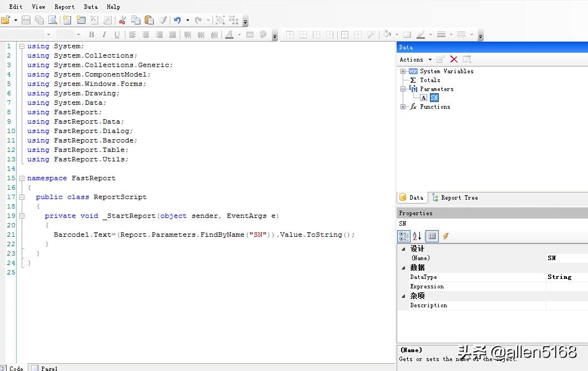Open Property Pages icon in Properties
The image size is (588, 371).
click(432, 236)
